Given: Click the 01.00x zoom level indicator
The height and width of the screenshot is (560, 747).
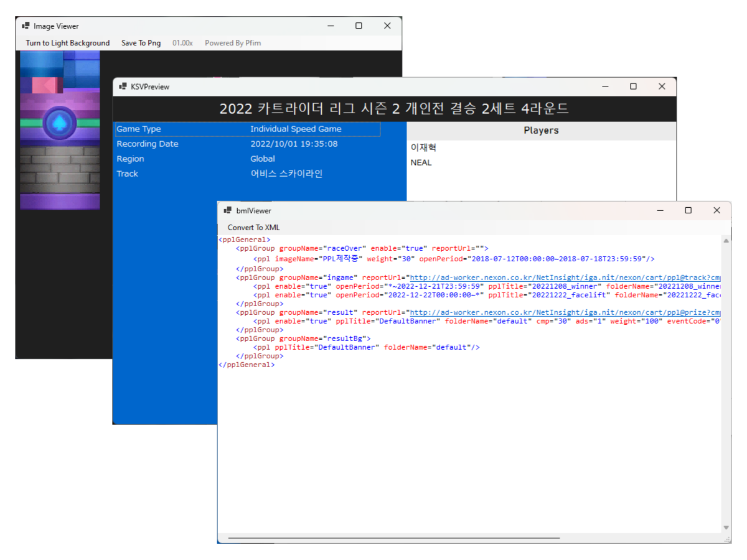Looking at the screenshot, I should coord(182,43).
